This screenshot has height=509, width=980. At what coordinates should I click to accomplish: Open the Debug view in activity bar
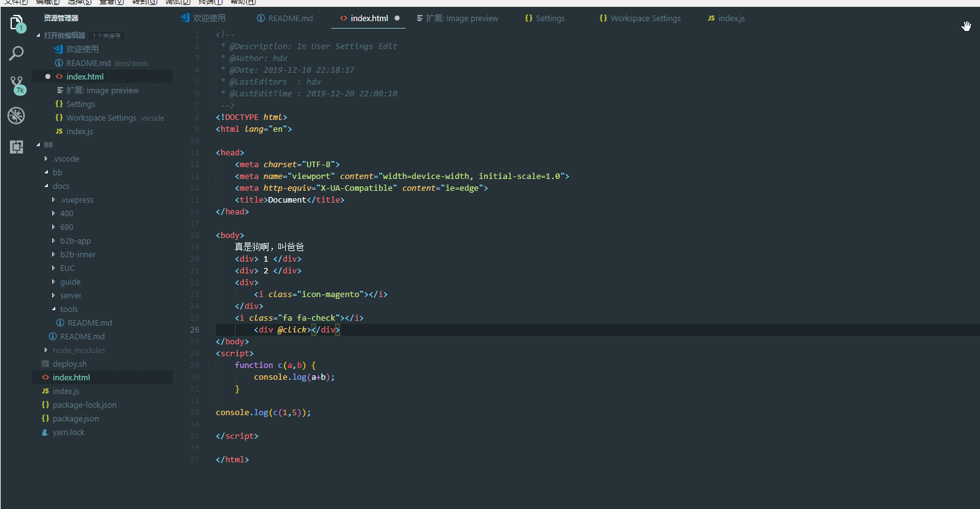[17, 116]
